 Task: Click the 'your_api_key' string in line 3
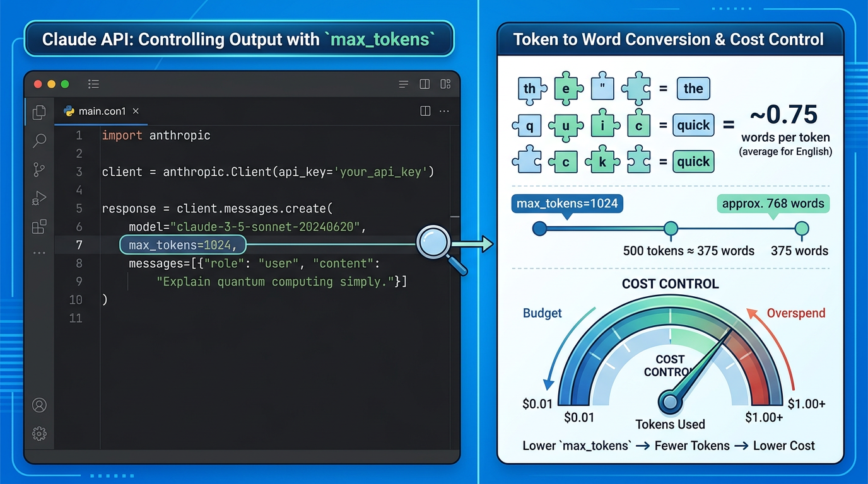pos(380,172)
